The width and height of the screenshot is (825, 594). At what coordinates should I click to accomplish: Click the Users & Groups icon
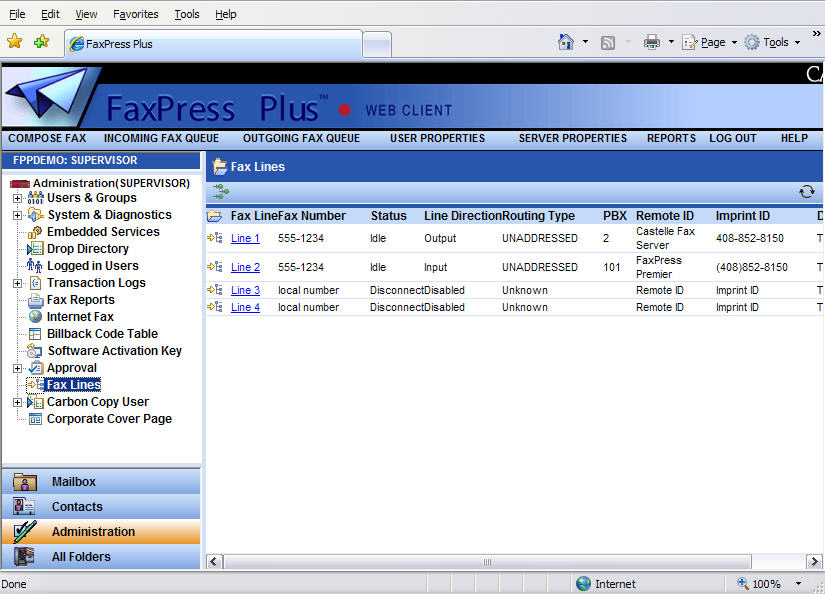coord(35,198)
